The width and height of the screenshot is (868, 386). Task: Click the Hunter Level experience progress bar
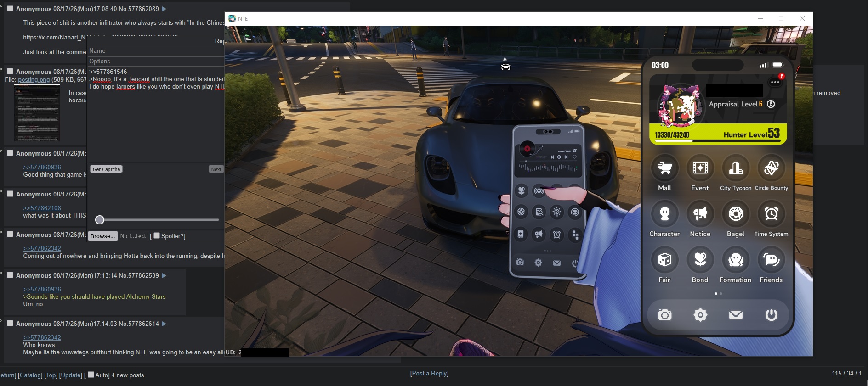[x=718, y=141]
